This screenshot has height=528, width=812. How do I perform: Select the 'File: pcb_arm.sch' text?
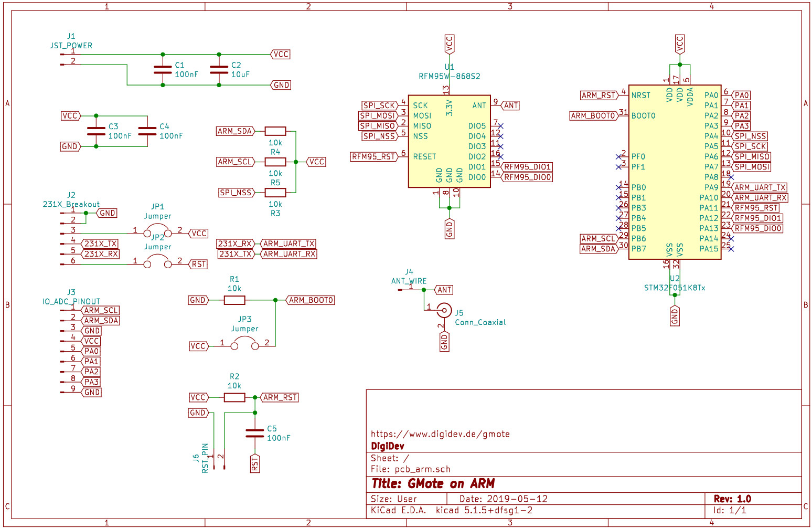pyautogui.click(x=410, y=469)
